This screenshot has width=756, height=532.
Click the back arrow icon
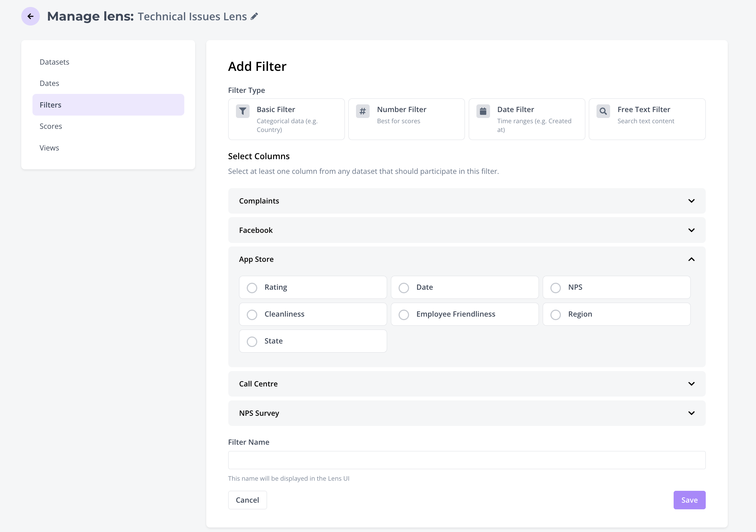pos(30,16)
